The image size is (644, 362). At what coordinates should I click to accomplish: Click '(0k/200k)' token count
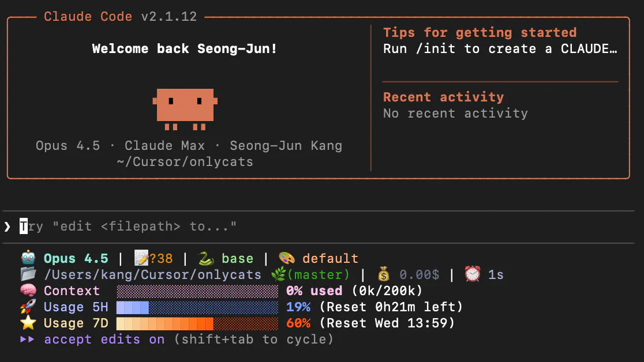click(x=387, y=291)
